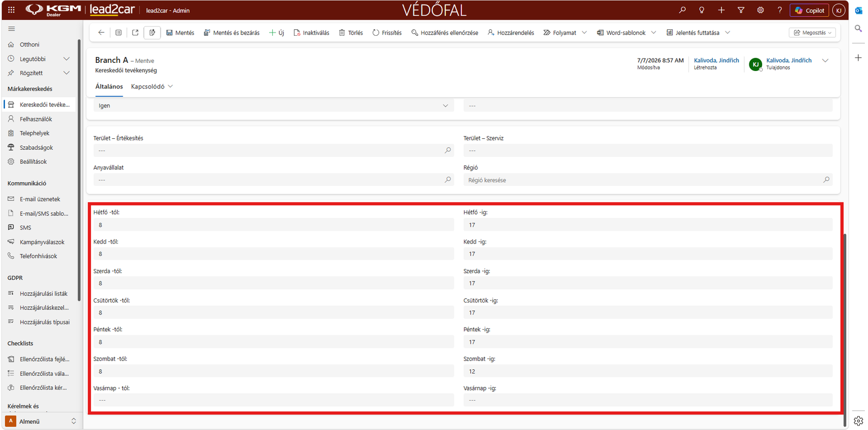Open the Almenü area switcher
Viewport: 868px width, 430px height.
tap(42, 421)
